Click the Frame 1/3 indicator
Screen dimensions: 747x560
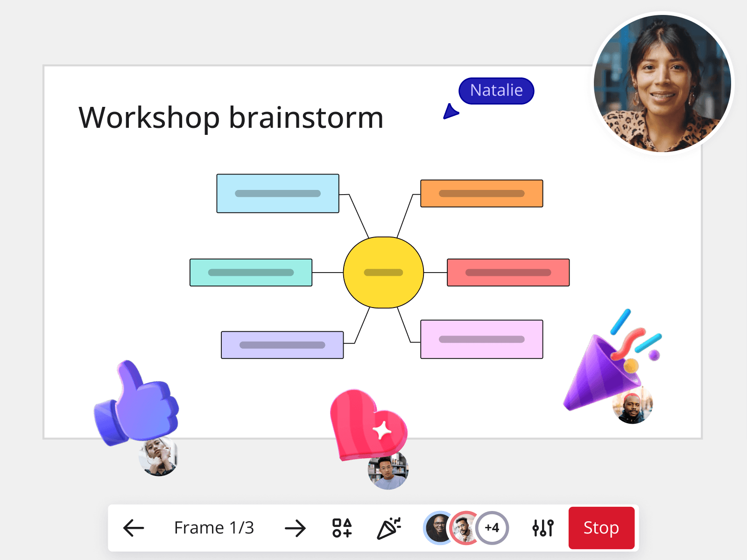[214, 528]
